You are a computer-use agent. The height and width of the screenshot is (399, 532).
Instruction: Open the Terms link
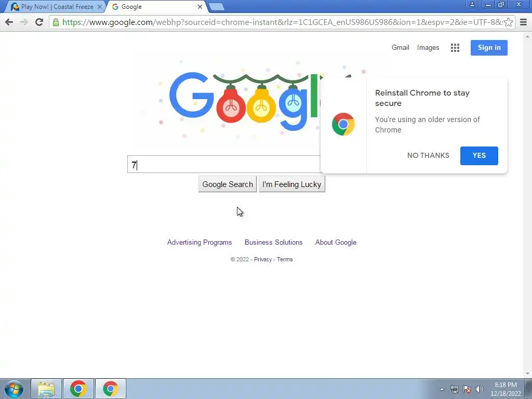[x=285, y=259]
